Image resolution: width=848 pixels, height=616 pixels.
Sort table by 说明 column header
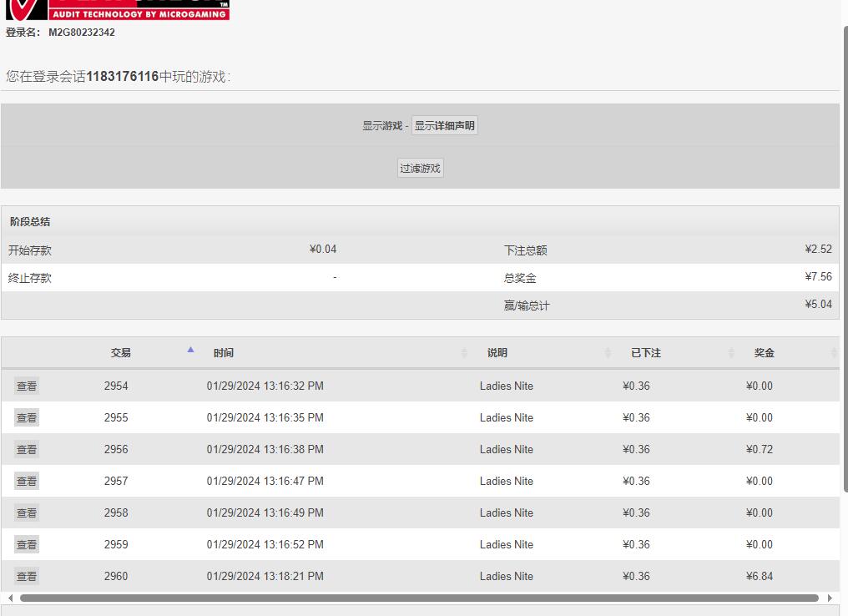[497, 352]
